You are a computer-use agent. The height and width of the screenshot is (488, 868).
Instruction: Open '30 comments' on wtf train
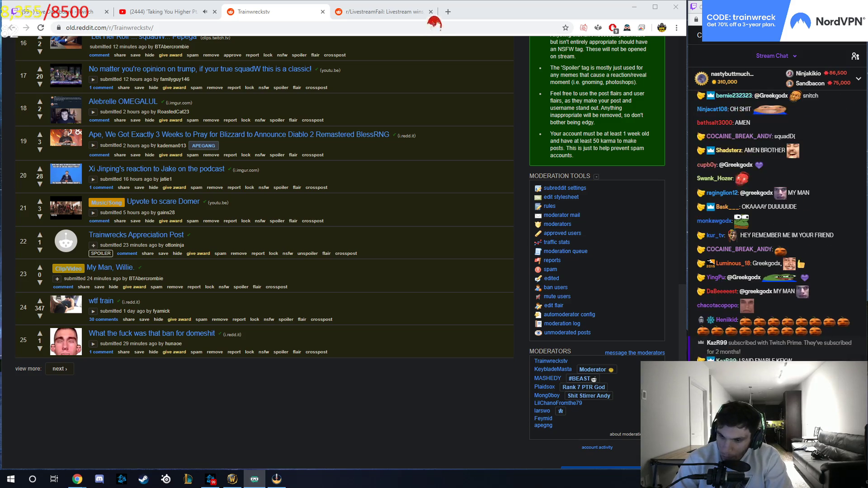pos(104,319)
